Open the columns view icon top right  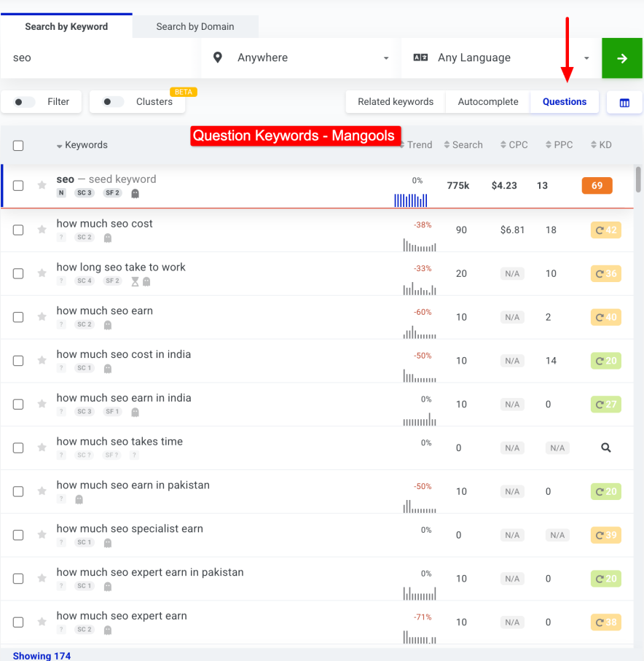click(624, 102)
